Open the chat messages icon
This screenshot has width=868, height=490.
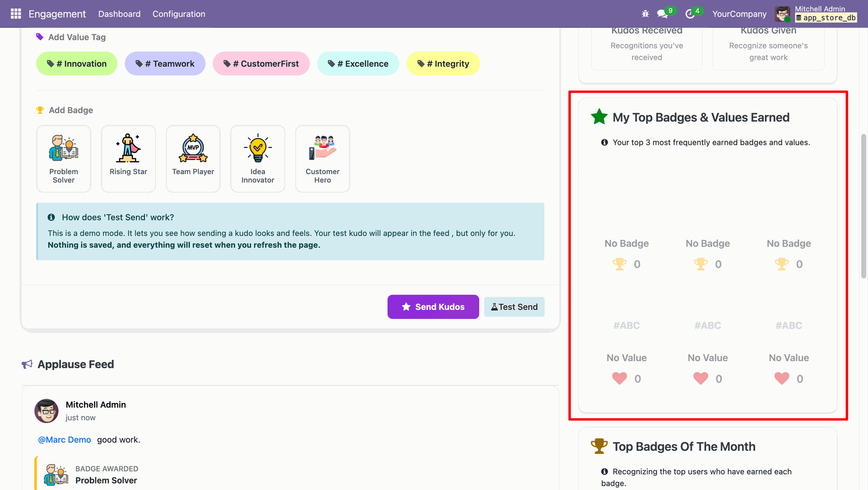[663, 14]
